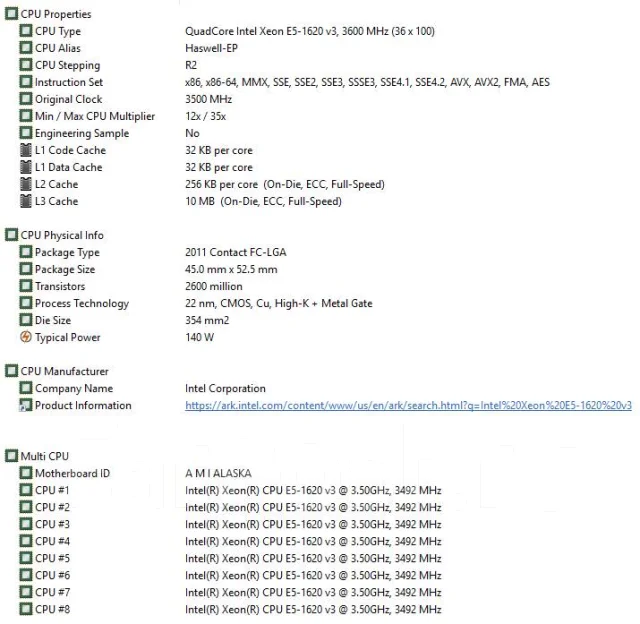The height and width of the screenshot is (624, 640).
Task: Select the 3500 MHz original clock value
Action: [x=209, y=99]
